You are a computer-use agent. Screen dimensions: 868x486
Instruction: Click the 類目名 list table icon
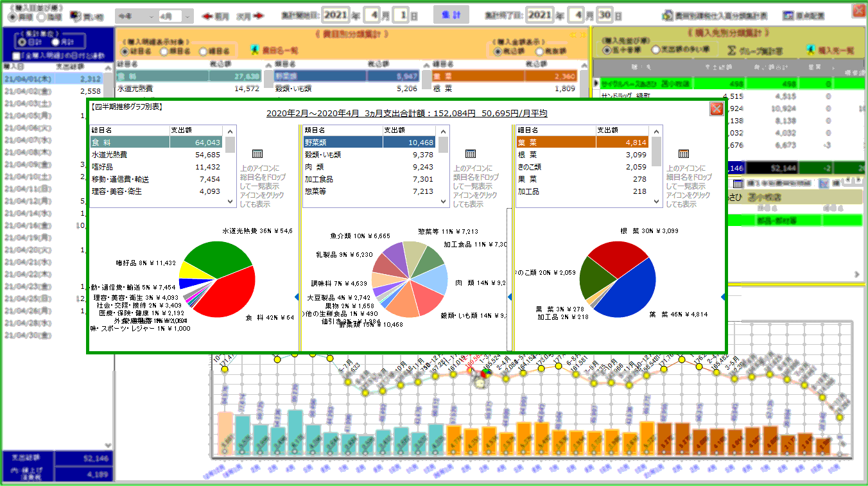point(471,154)
